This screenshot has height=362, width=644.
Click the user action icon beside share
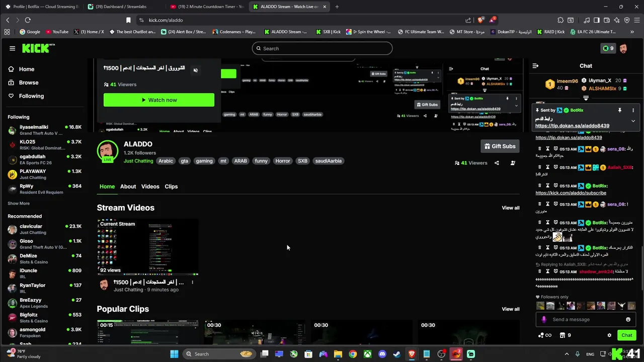point(513,163)
